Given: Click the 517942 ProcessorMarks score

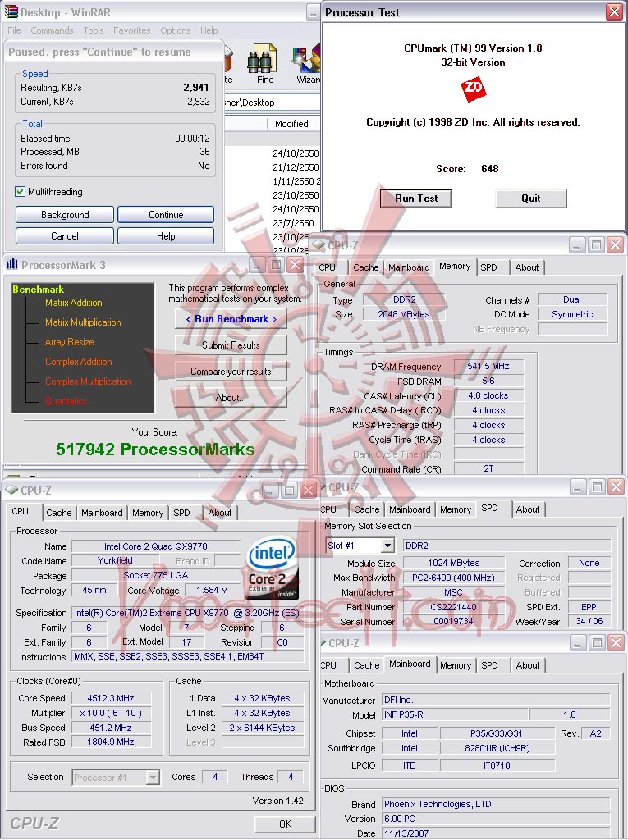Looking at the screenshot, I should (x=155, y=450).
